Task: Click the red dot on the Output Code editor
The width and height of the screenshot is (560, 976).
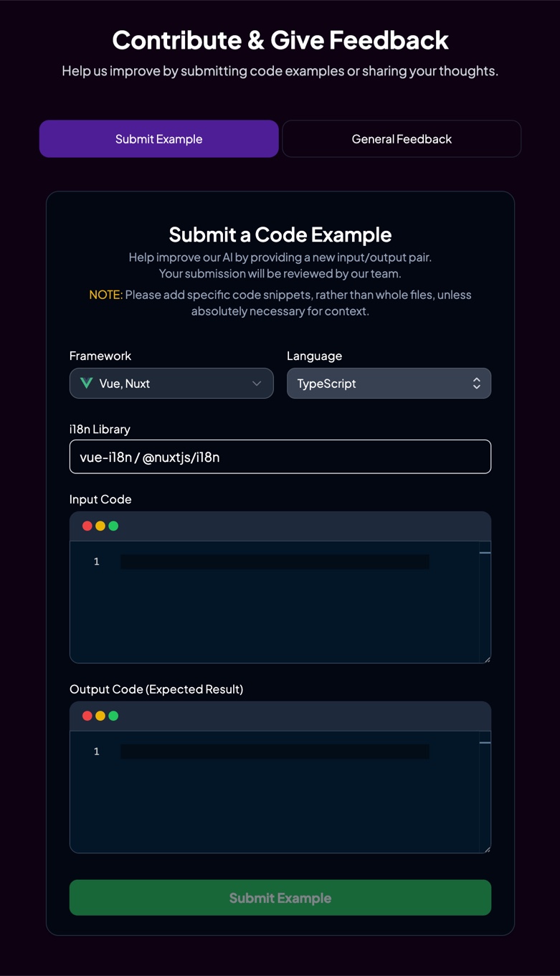Action: click(x=87, y=715)
